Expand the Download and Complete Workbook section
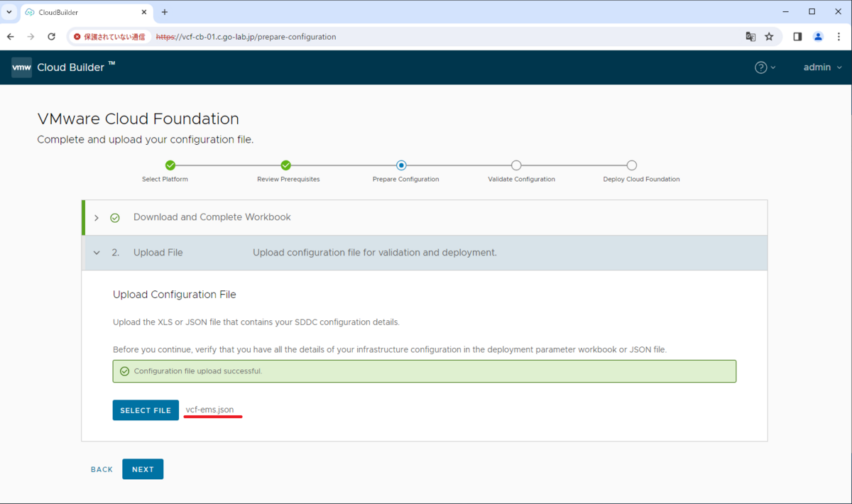 [97, 218]
